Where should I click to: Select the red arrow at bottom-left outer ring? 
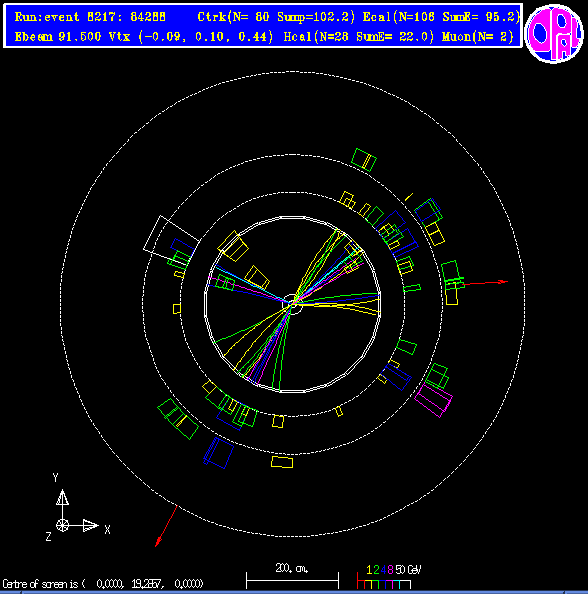pos(166,526)
